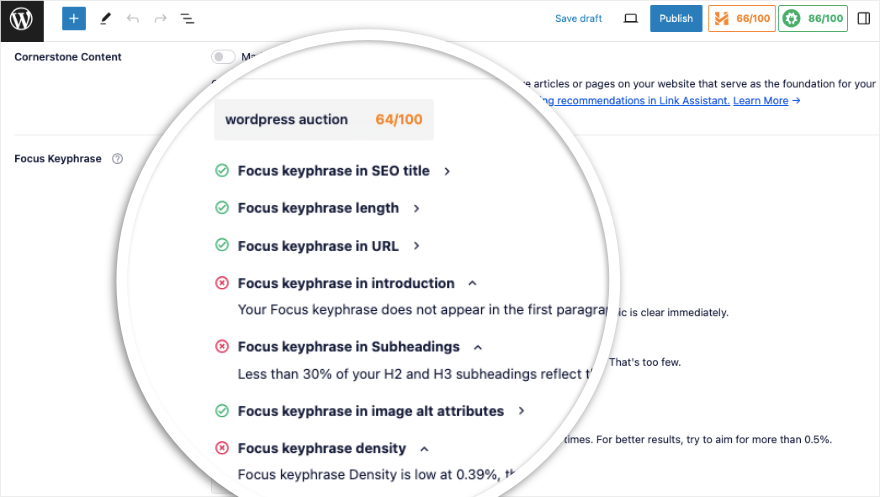Screen dimensions: 880x497
Task: Click 'Less than 30% of your H2' text
Action: (x=415, y=374)
